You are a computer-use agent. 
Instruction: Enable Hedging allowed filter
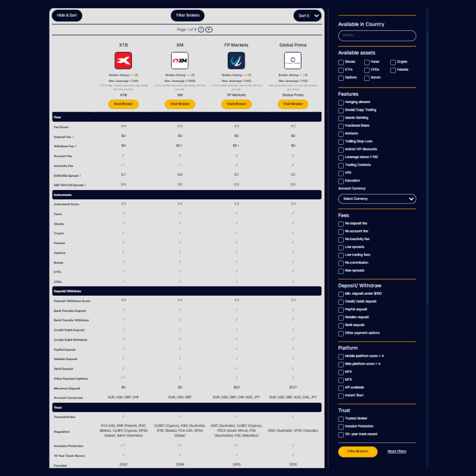click(341, 103)
